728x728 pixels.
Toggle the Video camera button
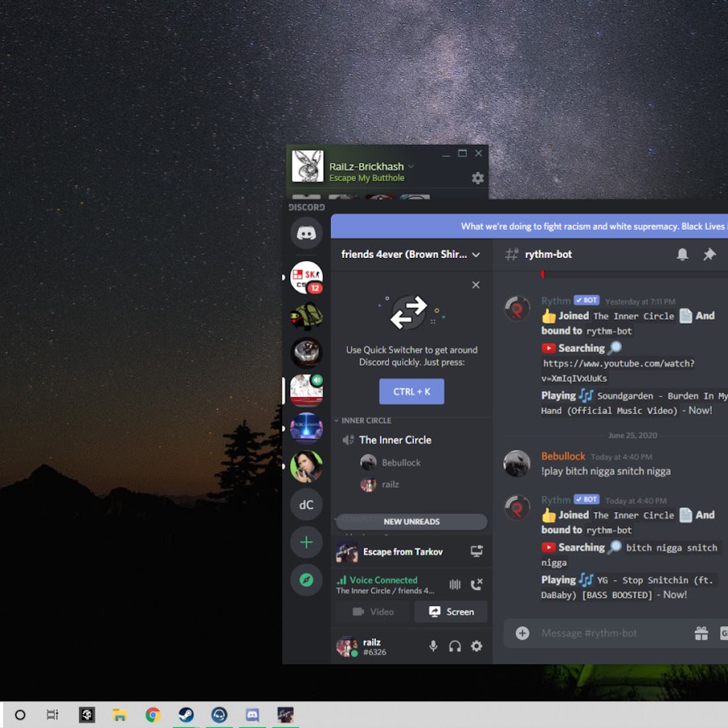[x=373, y=612]
